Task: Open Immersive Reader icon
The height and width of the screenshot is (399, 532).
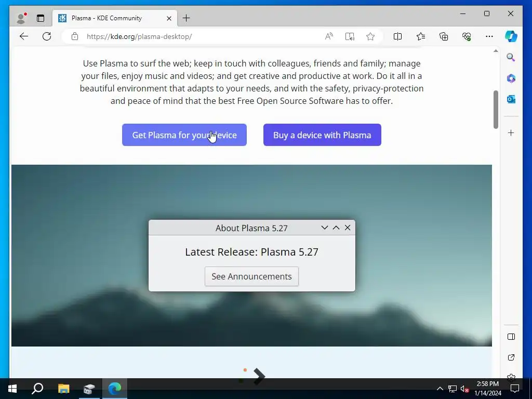Action: [x=350, y=36]
